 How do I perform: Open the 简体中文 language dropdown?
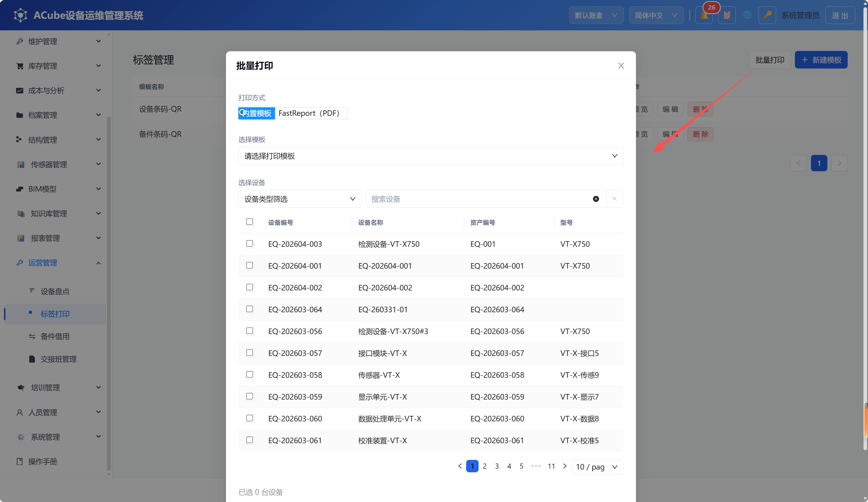(x=656, y=15)
